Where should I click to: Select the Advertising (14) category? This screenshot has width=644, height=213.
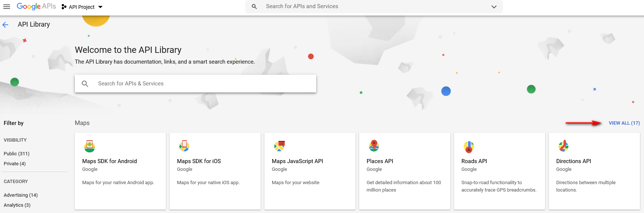point(21,195)
